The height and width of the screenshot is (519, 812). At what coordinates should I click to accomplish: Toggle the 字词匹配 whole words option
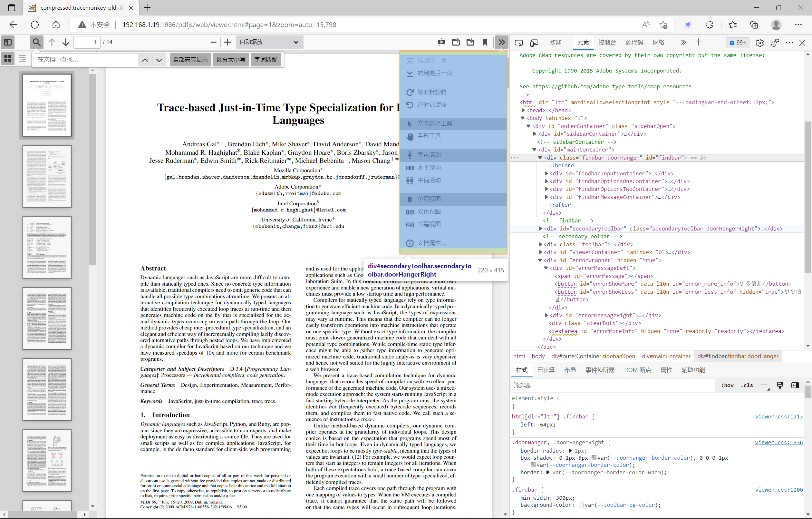pos(266,60)
